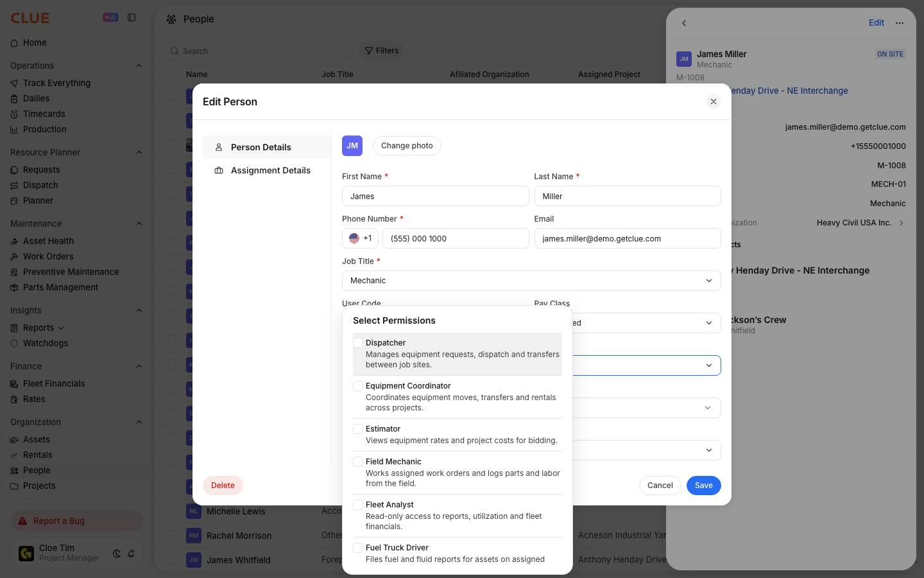Click the Email input field

pyautogui.click(x=628, y=238)
